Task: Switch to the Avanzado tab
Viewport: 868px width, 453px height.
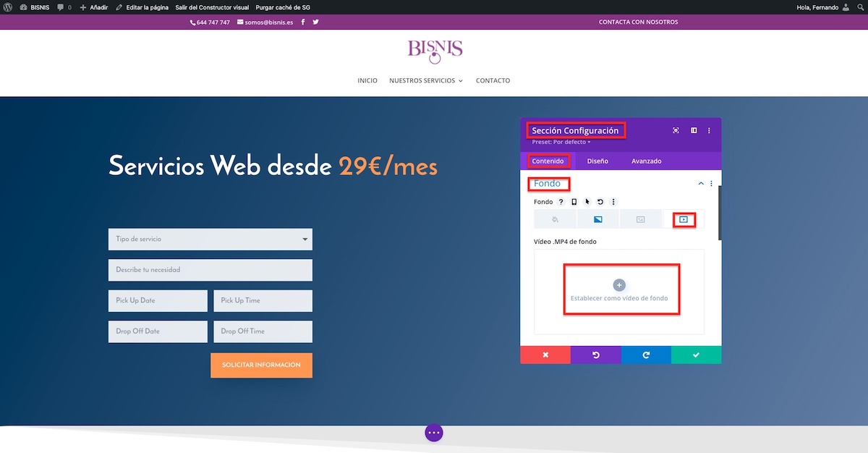Action: click(646, 161)
